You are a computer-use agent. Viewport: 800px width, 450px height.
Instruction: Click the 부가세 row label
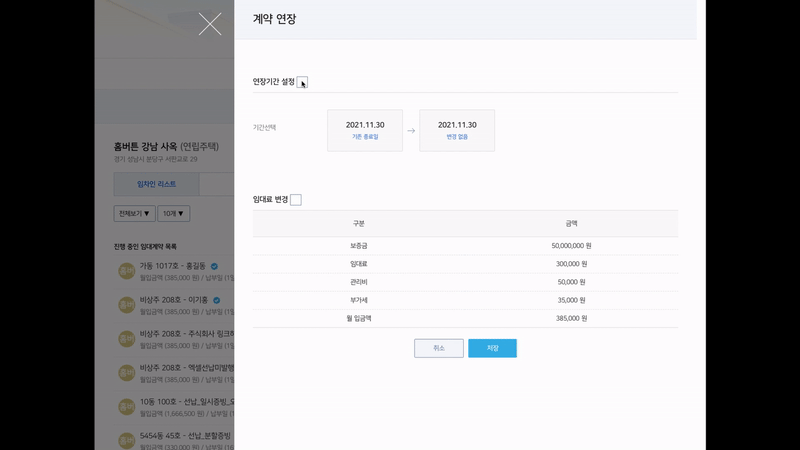[x=359, y=300]
